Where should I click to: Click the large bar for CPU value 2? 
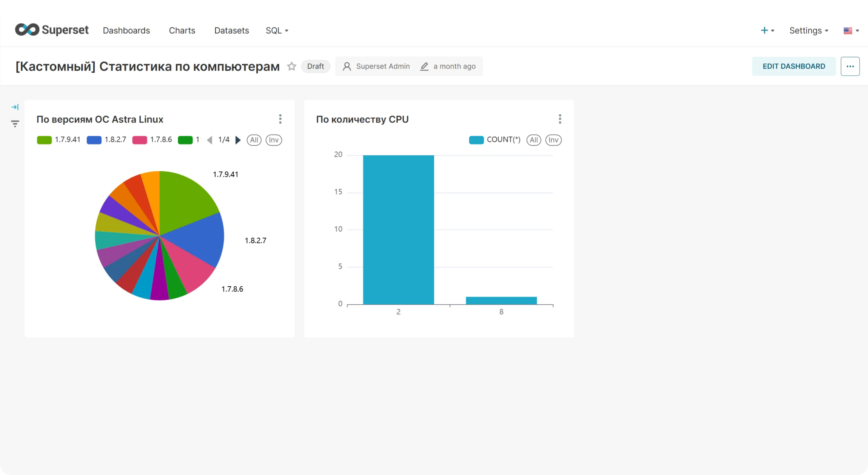[398, 230]
